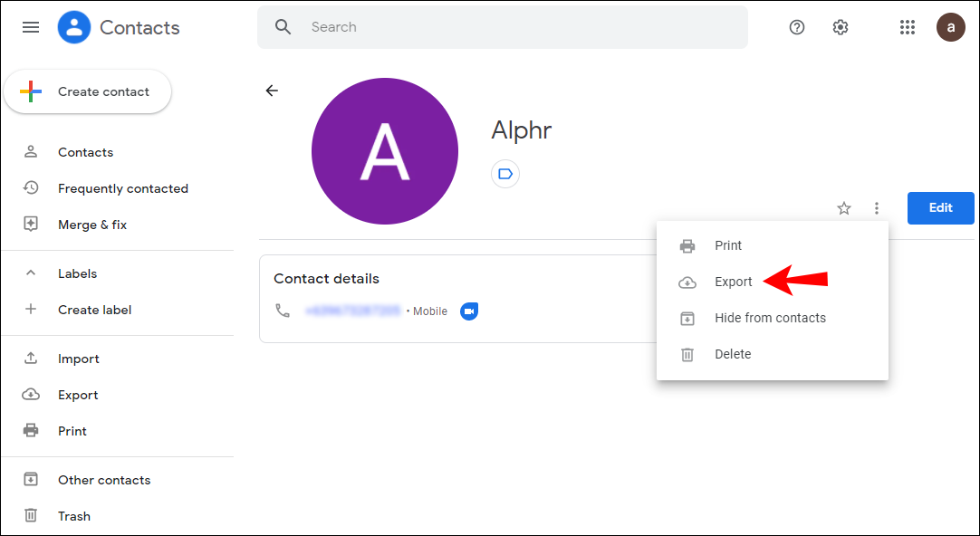The image size is (980, 536).
Task: Open the account profile avatar
Action: point(950,27)
